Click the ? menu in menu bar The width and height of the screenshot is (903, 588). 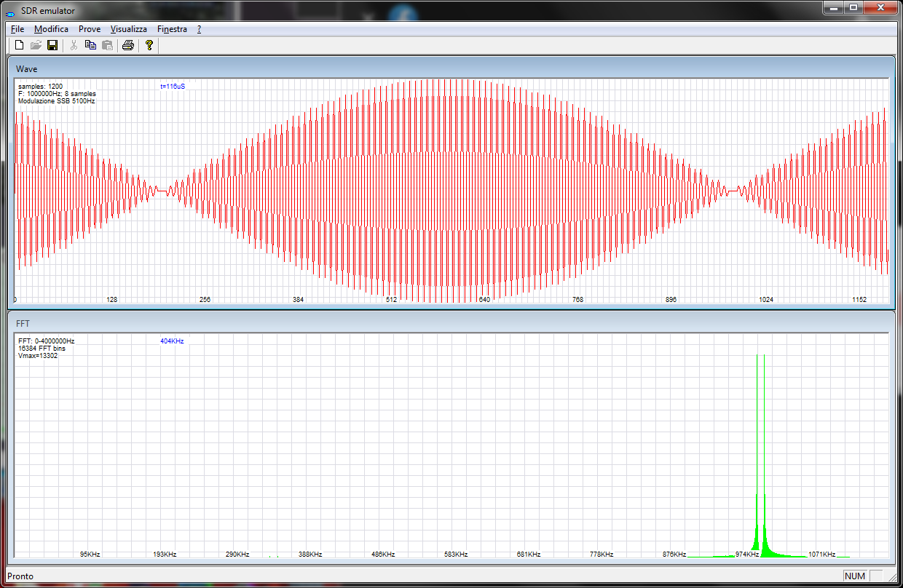[x=199, y=29]
